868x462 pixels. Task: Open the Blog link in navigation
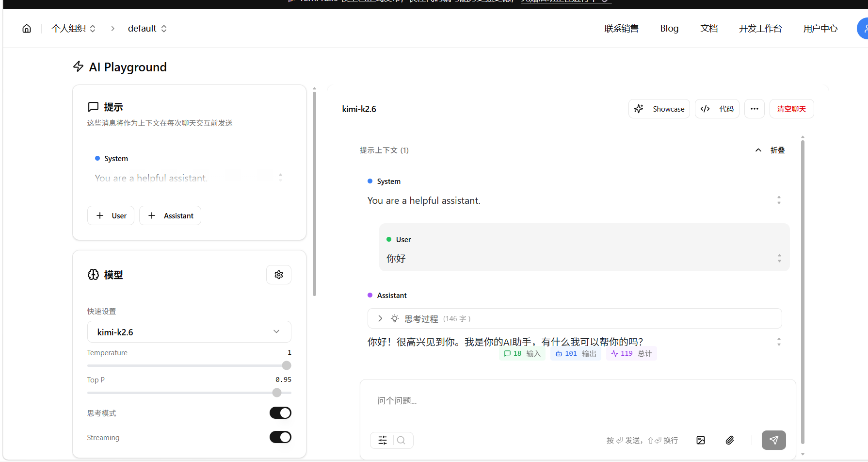point(669,29)
